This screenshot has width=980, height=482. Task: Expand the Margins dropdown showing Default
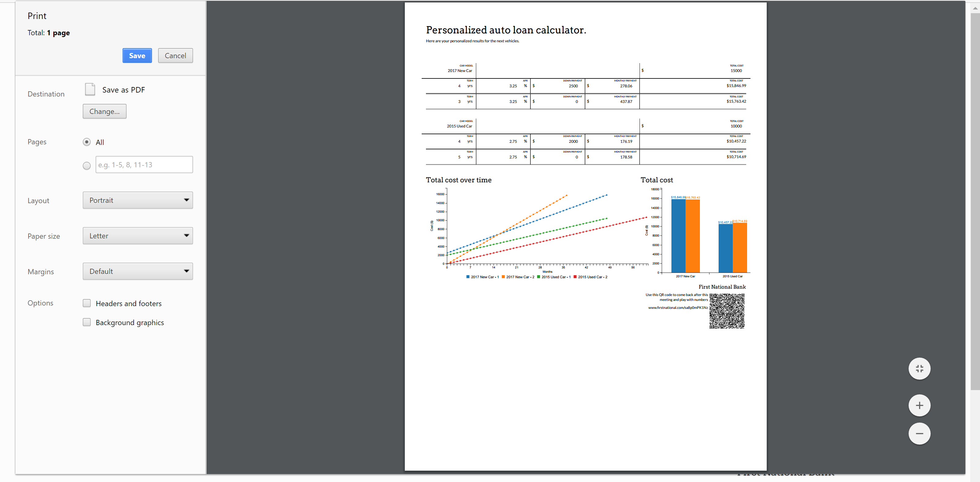tap(138, 271)
